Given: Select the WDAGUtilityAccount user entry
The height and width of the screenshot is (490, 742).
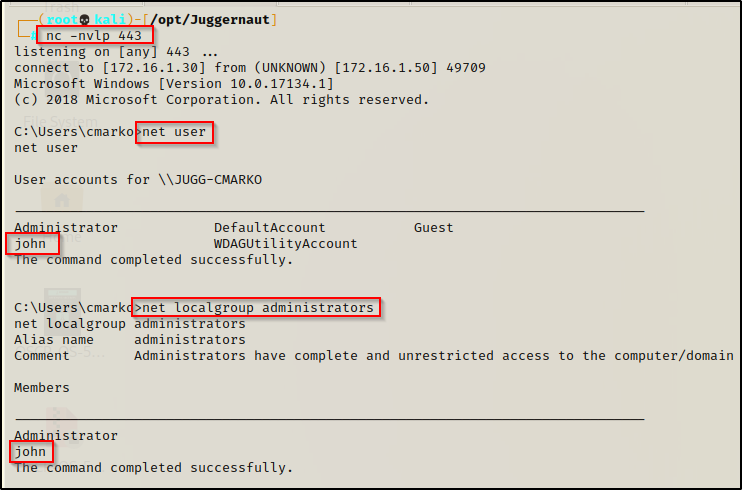Looking at the screenshot, I should pyautogui.click(x=285, y=244).
